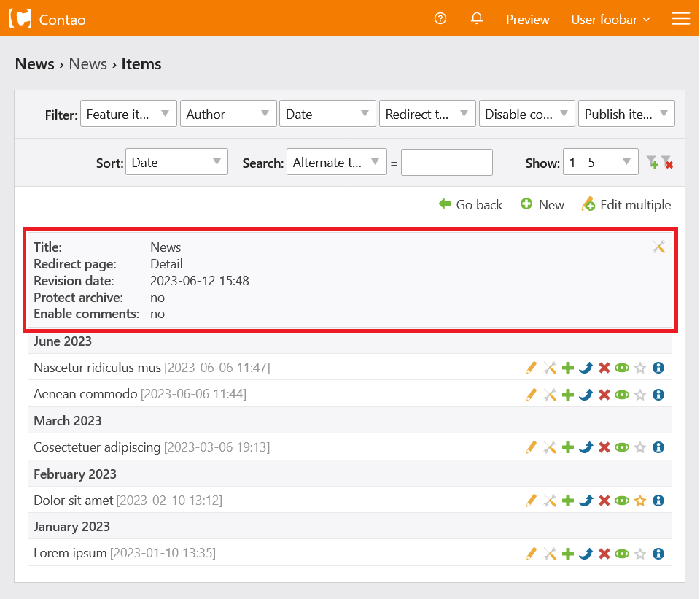Open the Search field Alternate title dropdown

(x=337, y=162)
